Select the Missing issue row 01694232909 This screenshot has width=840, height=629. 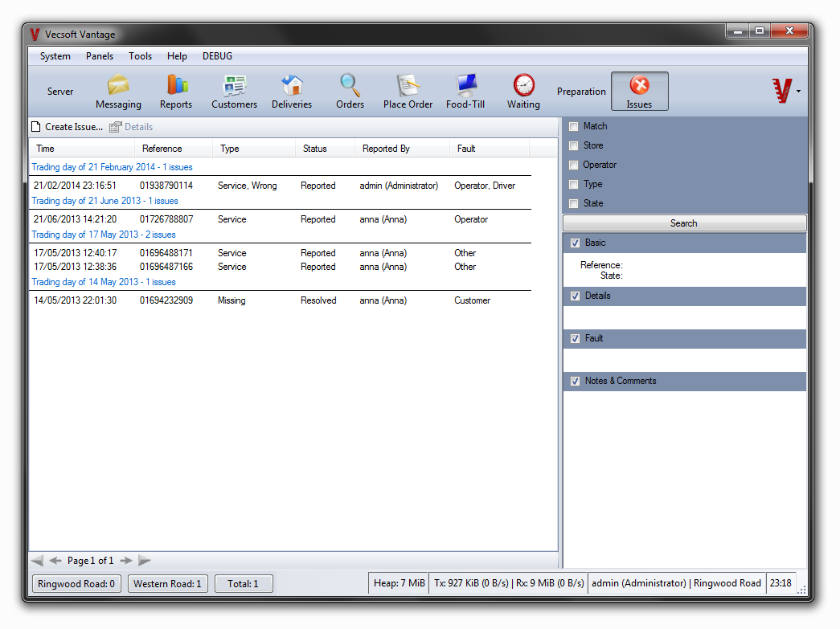pyautogui.click(x=166, y=300)
